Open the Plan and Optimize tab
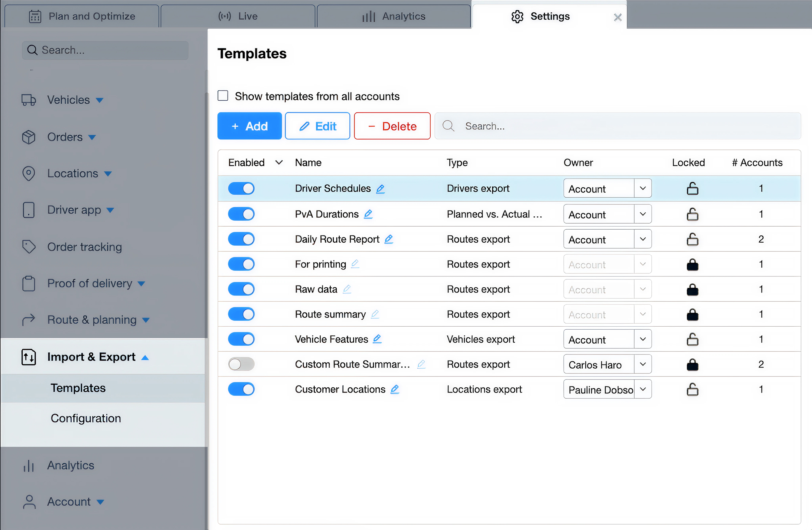Screen dimensions: 812x530 point(82,16)
